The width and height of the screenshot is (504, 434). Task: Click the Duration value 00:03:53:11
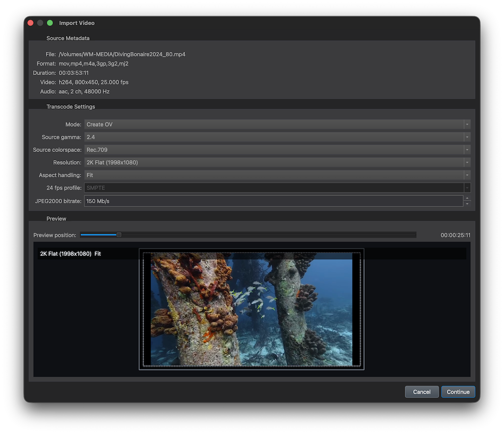pos(74,73)
